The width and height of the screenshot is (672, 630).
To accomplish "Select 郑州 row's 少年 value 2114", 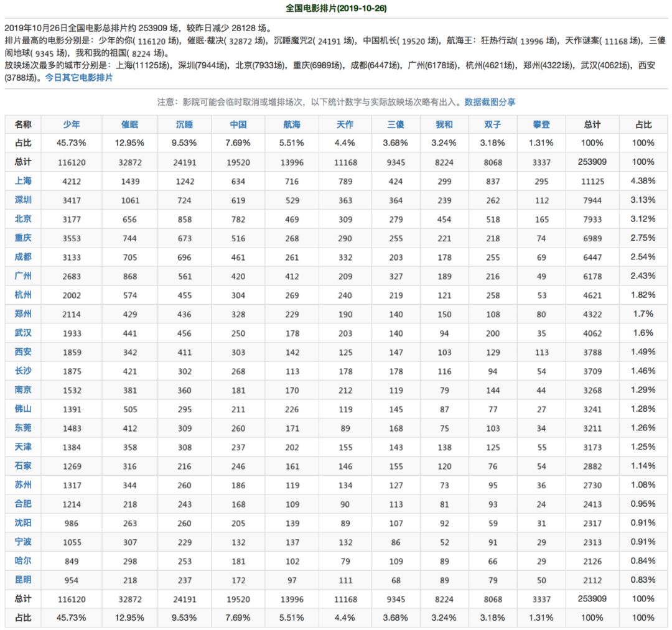I will [x=72, y=314].
